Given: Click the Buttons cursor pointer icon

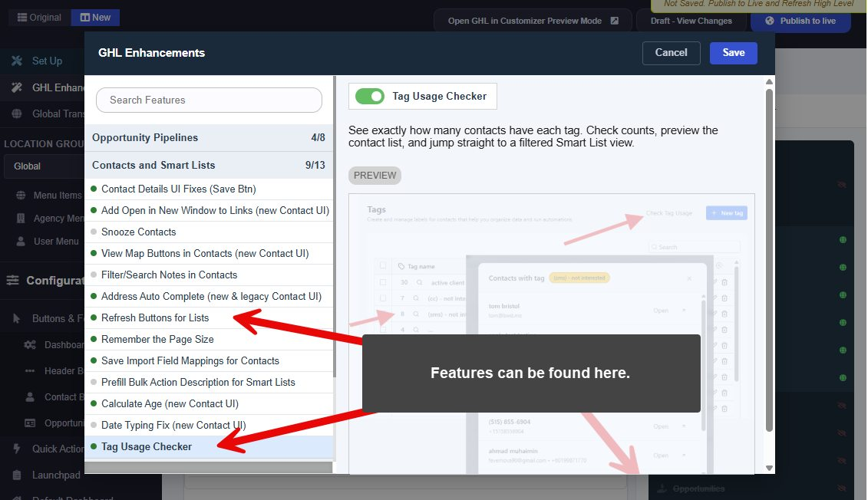Looking at the screenshot, I should coord(17,318).
